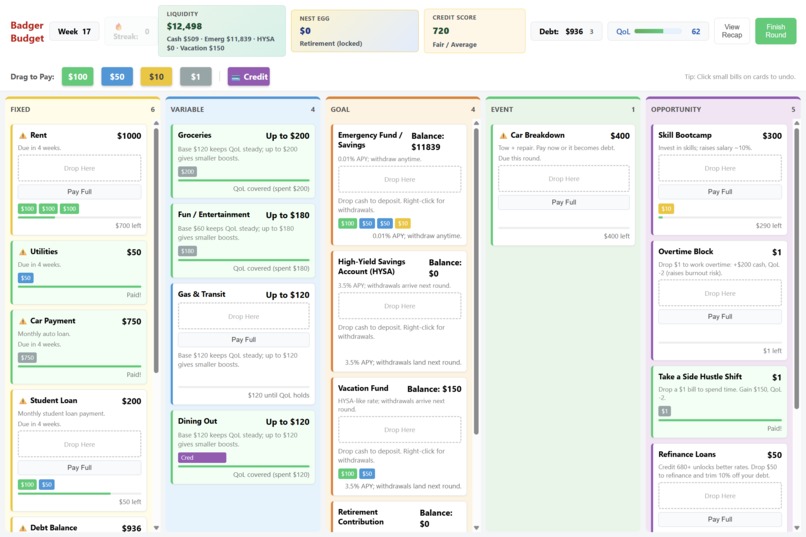This screenshot has height=537, width=806.
Task: Pay Full on Refinance Loans
Action: pyautogui.click(x=720, y=520)
